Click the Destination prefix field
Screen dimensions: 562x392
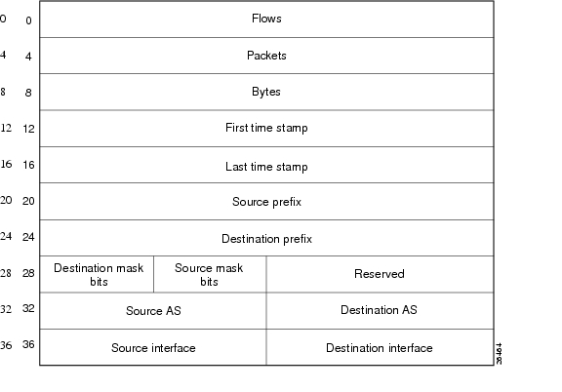(x=266, y=238)
